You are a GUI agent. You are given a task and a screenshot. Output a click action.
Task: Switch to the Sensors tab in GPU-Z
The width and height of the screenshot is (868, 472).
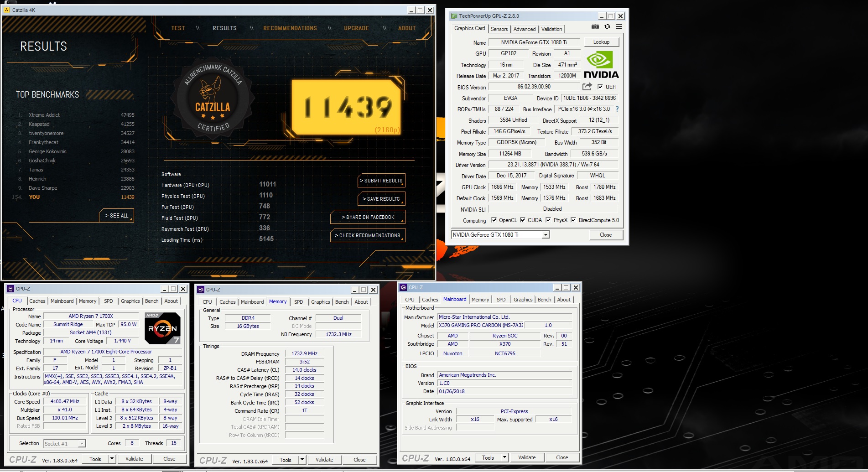[x=499, y=29]
